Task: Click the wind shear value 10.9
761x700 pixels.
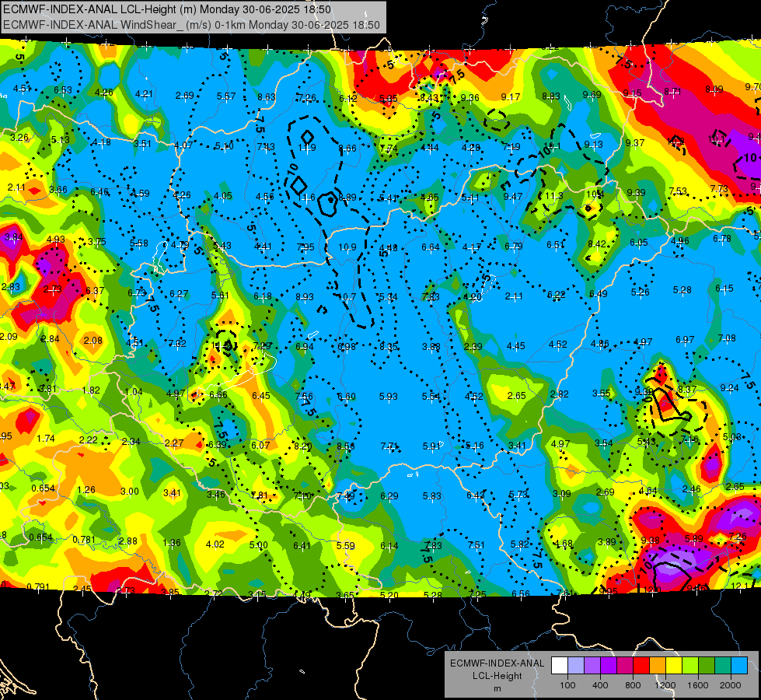Action: click(347, 247)
